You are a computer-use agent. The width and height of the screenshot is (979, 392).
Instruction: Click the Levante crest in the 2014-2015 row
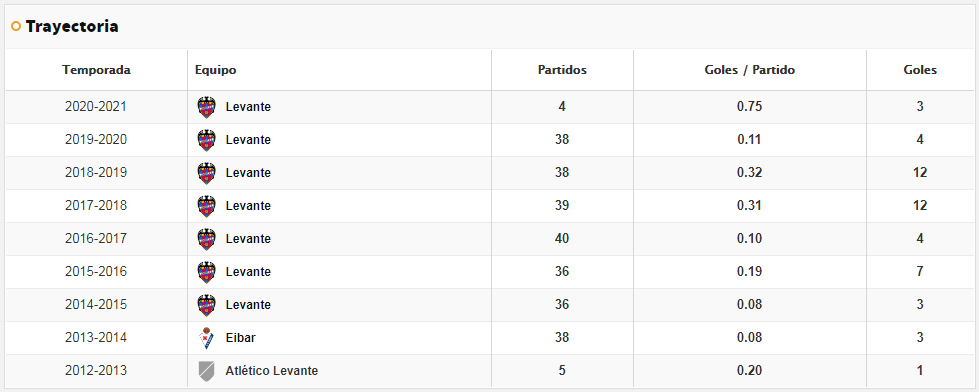206,305
